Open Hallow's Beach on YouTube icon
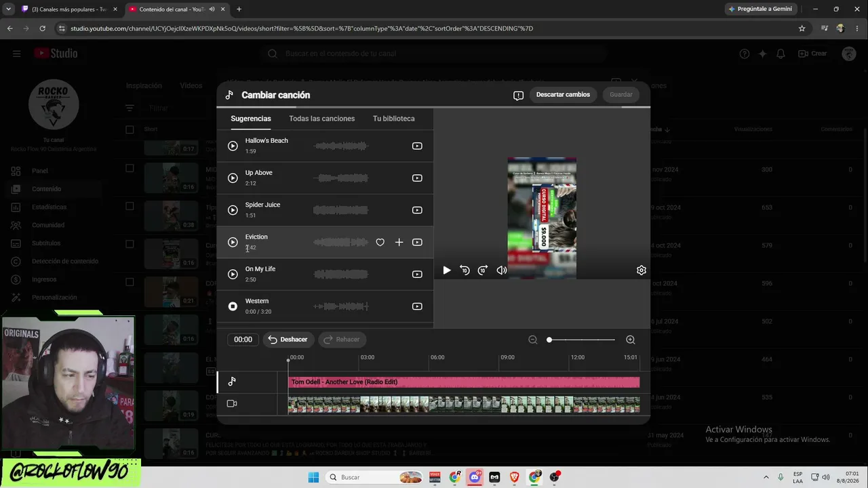The image size is (868, 488). 417,146
